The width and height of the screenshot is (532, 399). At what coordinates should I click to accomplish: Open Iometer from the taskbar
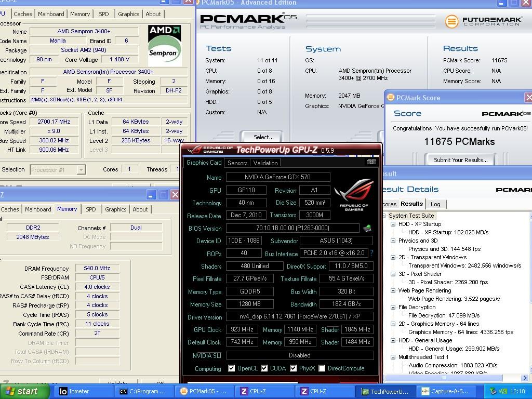coord(83,392)
